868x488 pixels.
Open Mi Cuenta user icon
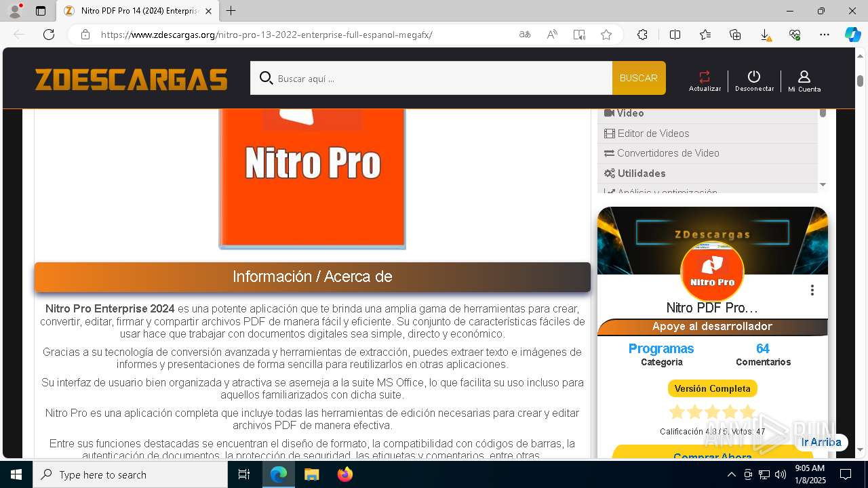(x=804, y=81)
